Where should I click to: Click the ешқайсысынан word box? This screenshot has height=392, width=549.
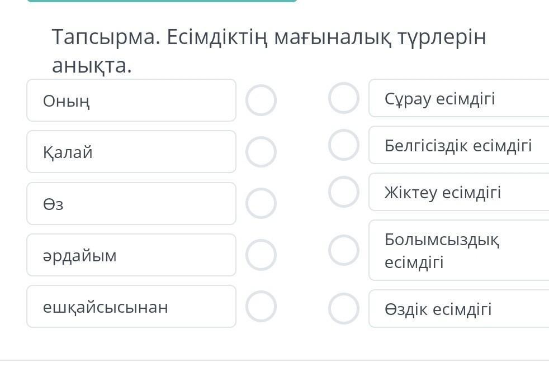click(x=131, y=307)
